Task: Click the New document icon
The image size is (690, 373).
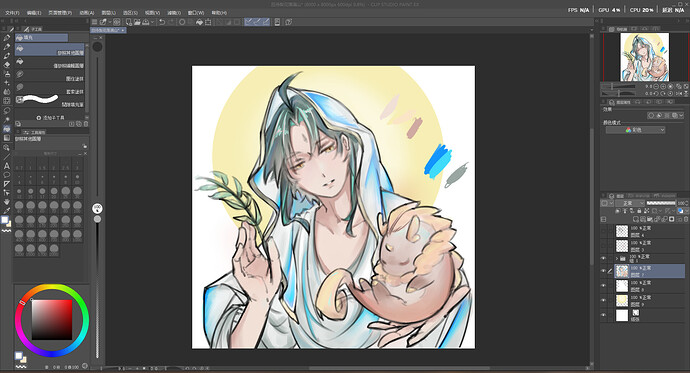Action: (x=128, y=22)
